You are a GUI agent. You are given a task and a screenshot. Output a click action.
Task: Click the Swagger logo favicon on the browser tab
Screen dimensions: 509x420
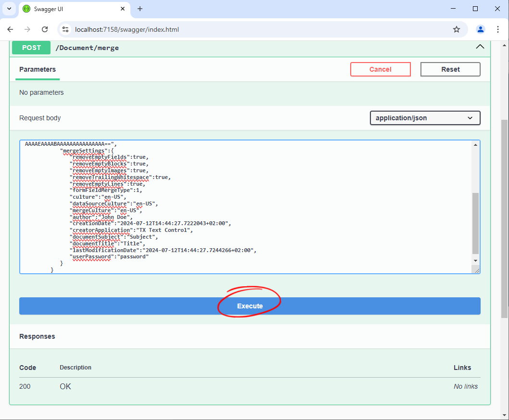[27, 9]
